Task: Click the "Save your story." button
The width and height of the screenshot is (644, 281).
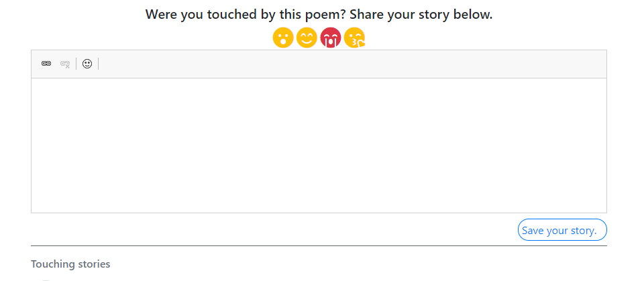Action: pos(562,230)
